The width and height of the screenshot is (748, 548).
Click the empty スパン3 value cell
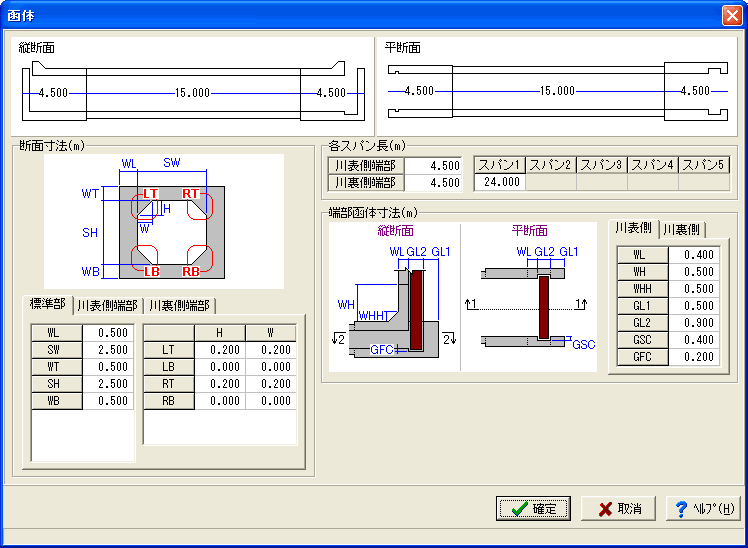click(x=602, y=182)
